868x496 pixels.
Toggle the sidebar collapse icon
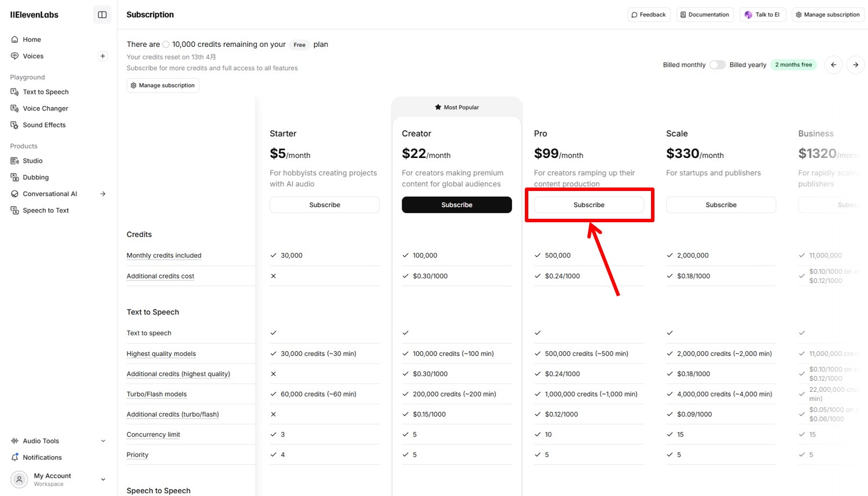pos(102,15)
